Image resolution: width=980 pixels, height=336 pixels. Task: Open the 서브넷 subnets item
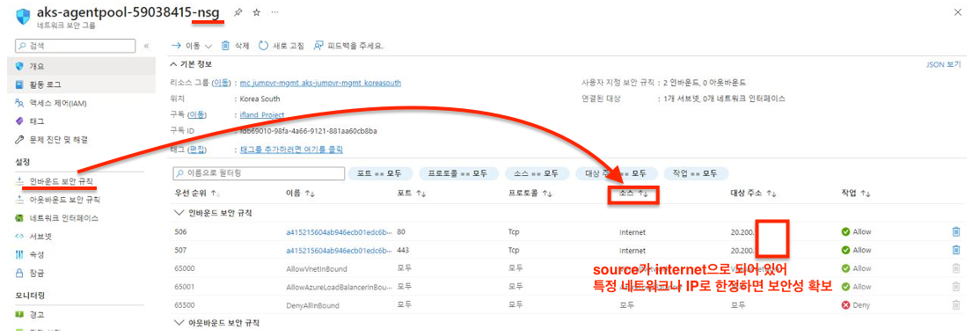pyautogui.click(x=40, y=237)
